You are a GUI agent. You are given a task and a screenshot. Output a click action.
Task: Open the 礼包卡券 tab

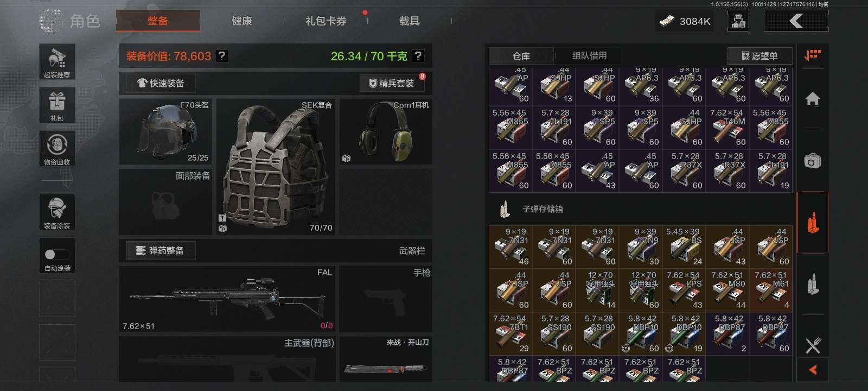click(325, 21)
